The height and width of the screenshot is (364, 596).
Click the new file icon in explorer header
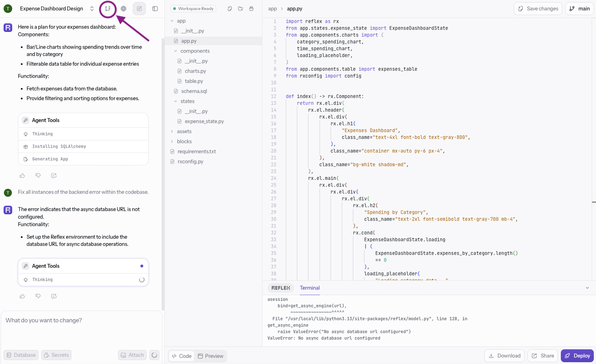(x=230, y=9)
